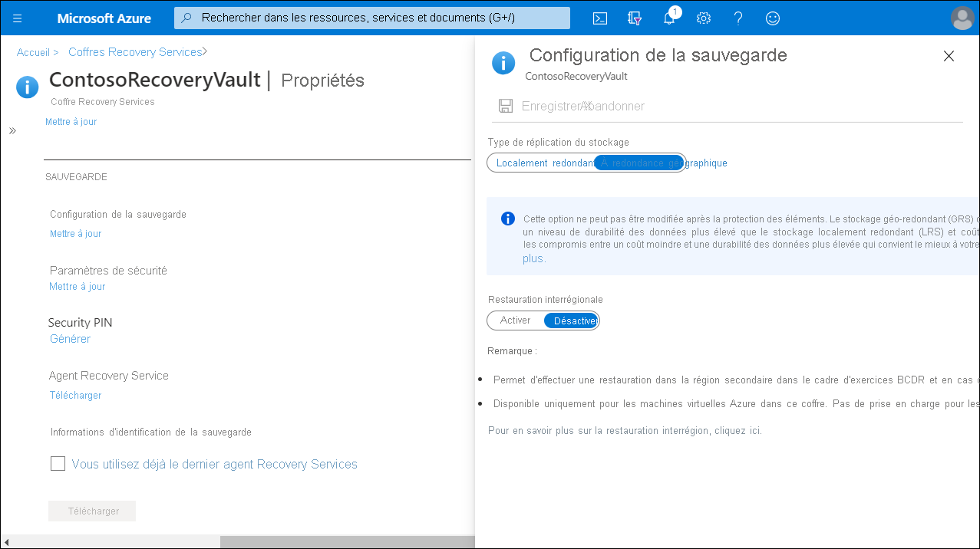Click Mettre à jour under Paramètres de sécurité

(x=78, y=287)
